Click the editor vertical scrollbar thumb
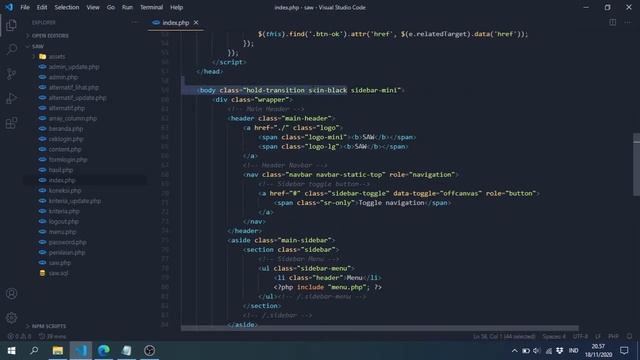This screenshot has width=640, height=360. click(636, 164)
